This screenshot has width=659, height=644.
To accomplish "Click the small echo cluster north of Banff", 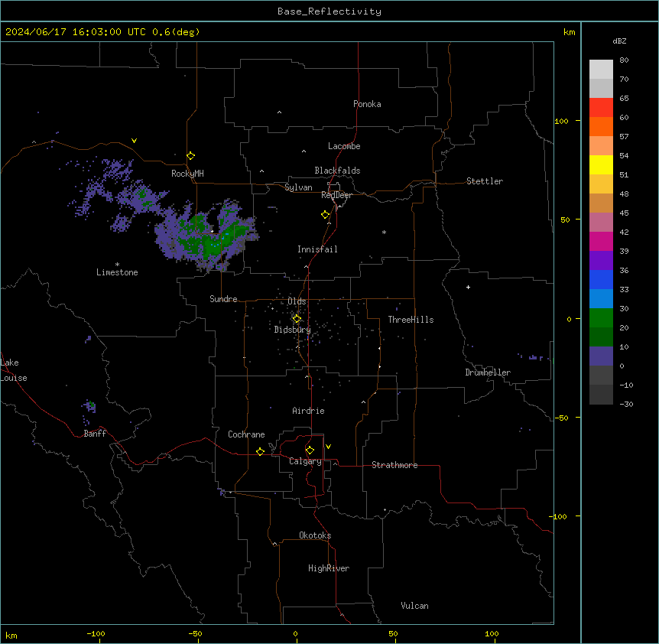I will (x=89, y=408).
